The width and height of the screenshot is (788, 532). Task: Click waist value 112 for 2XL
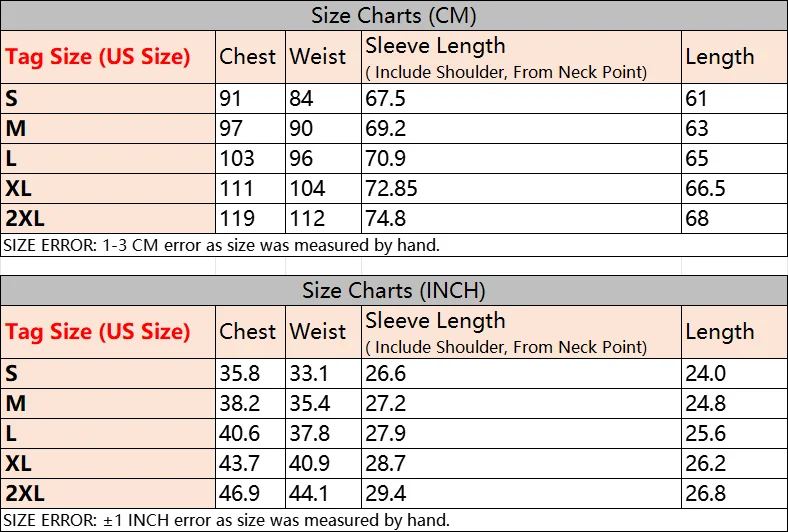307,219
